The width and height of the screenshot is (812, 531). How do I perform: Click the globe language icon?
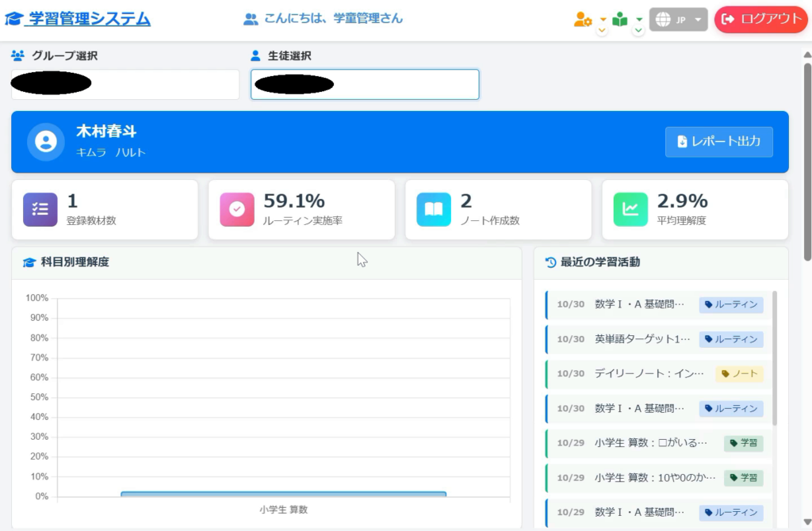point(663,20)
